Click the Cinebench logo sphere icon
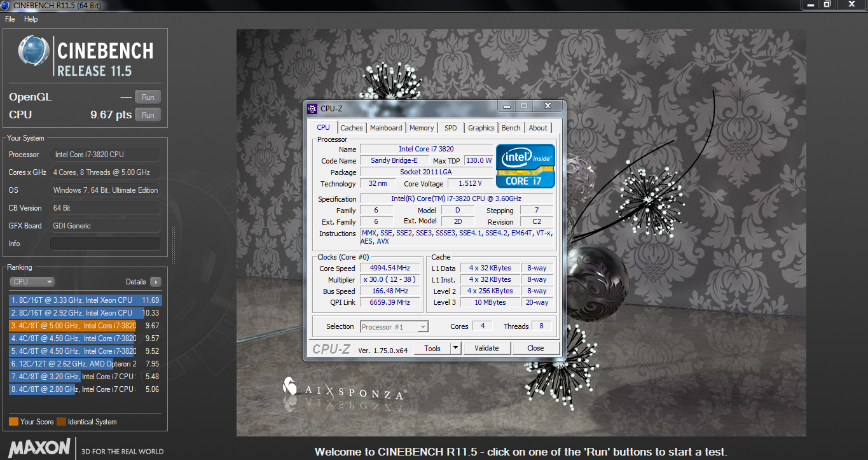This screenshot has height=460, width=868. click(34, 52)
